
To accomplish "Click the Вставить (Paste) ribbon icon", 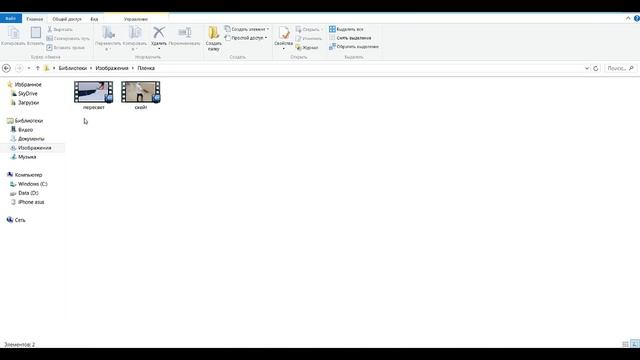I will (36, 33).
